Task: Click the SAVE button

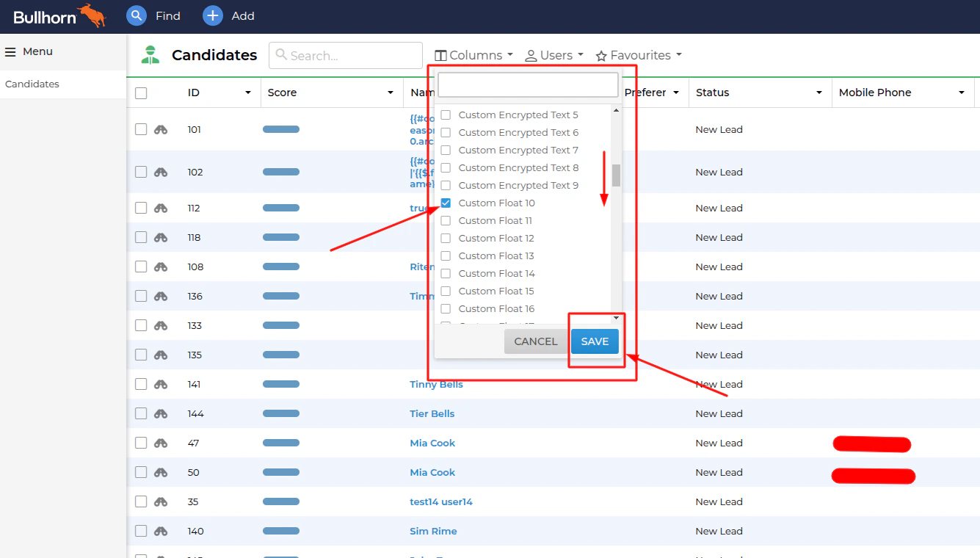Action: click(595, 341)
